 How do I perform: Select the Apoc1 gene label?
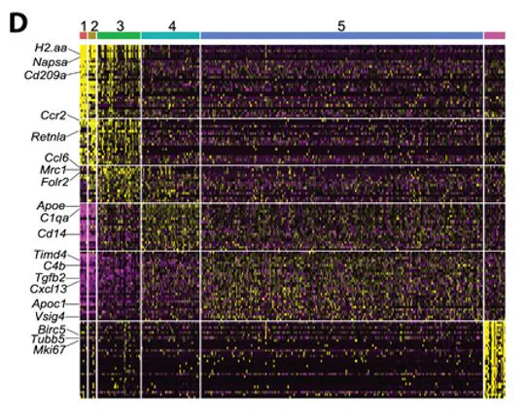[49, 304]
